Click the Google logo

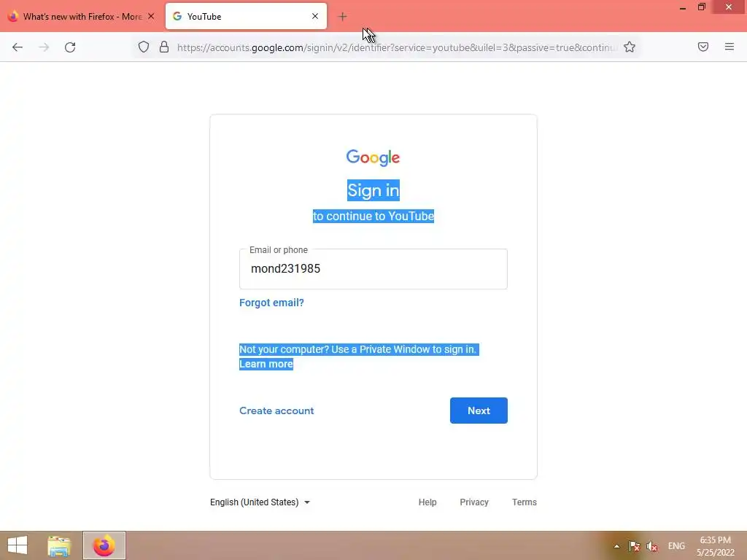tap(373, 157)
